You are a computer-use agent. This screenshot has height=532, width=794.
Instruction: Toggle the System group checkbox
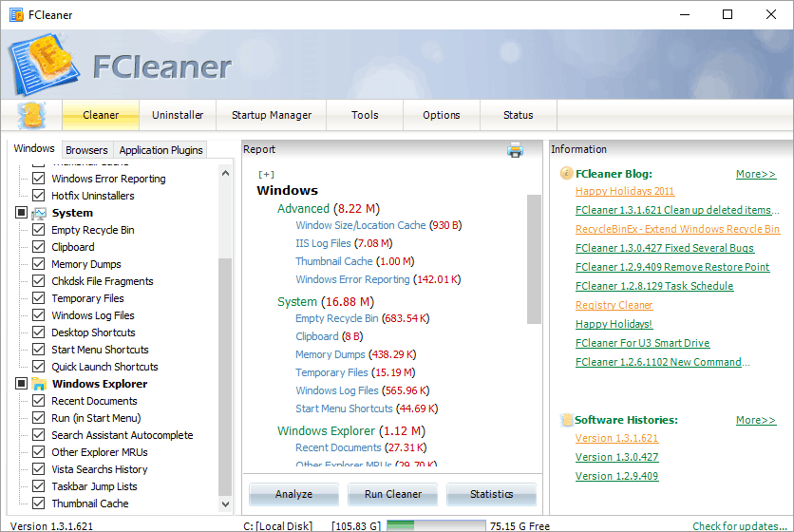[x=21, y=213]
